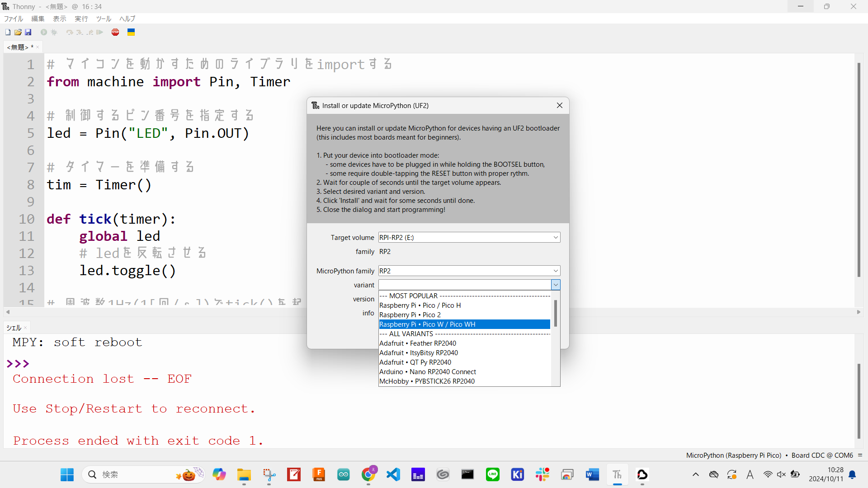Start debugging with the bug icon

54,32
